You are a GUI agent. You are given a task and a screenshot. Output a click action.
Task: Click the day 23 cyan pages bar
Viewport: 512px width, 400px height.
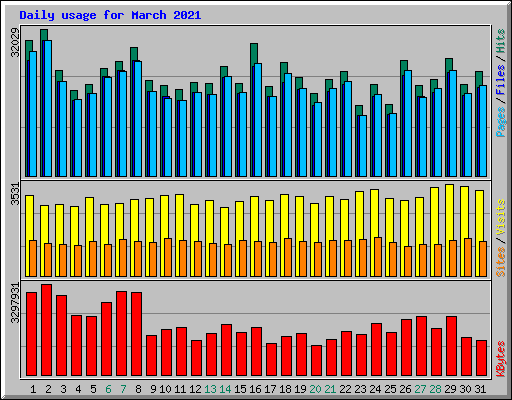[x=363, y=146]
